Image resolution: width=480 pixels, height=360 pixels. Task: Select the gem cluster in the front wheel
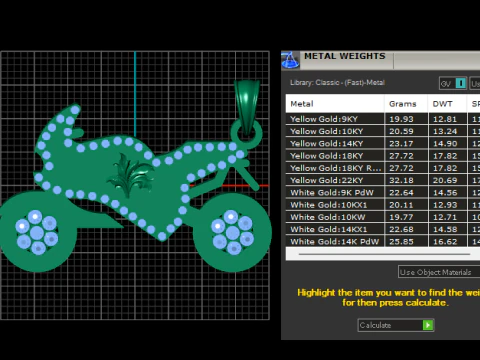[x=232, y=232]
